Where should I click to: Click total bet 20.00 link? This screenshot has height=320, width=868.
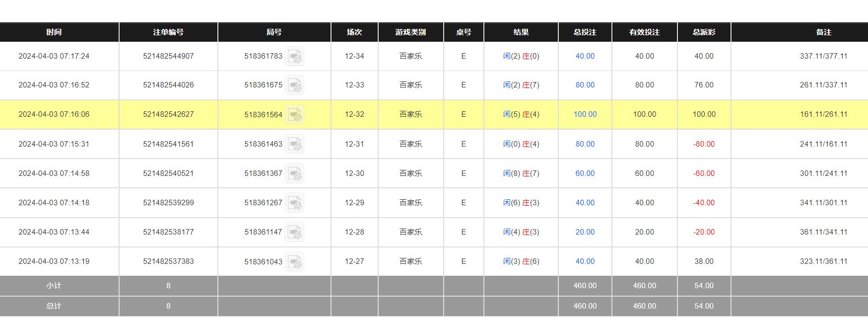[x=585, y=232]
